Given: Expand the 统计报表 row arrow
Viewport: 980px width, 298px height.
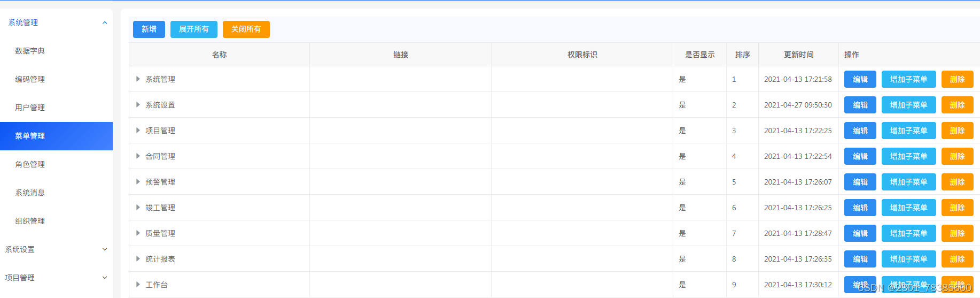Looking at the screenshot, I should pyautogui.click(x=138, y=259).
